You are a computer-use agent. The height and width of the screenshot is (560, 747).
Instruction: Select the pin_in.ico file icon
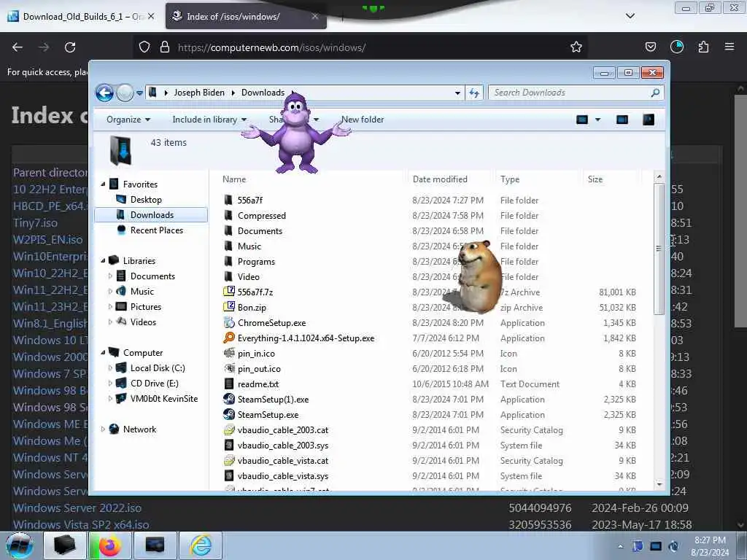tap(229, 353)
